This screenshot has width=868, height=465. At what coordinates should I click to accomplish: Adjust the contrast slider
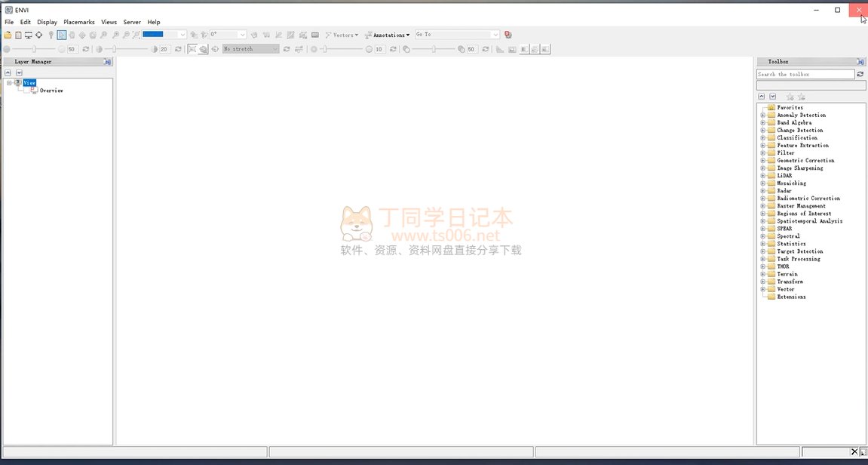click(114, 49)
